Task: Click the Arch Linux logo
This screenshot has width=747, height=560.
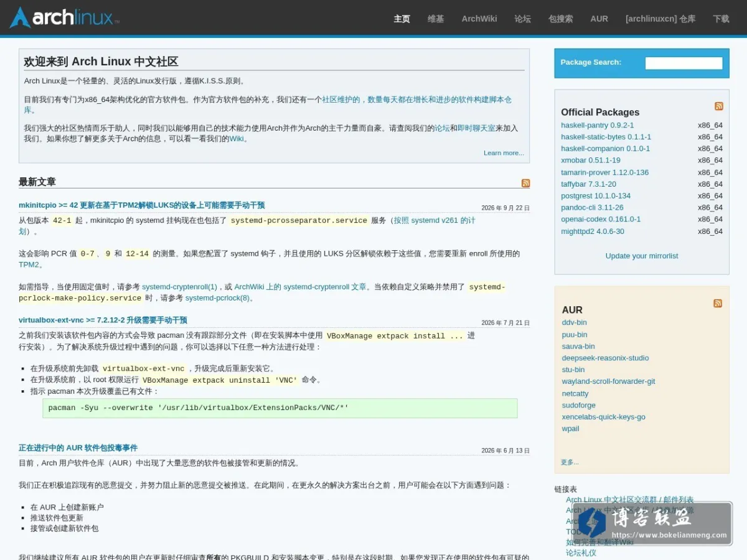Action: pyautogui.click(x=64, y=17)
